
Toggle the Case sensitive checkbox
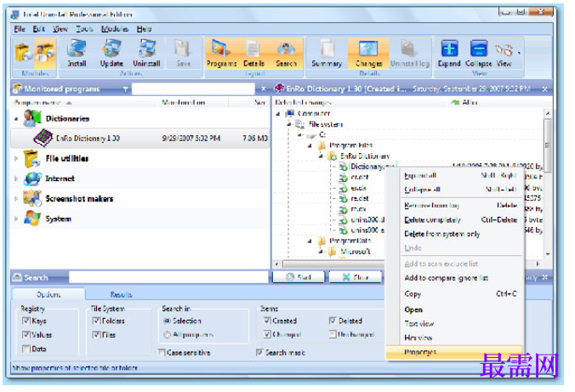pyautogui.click(x=162, y=352)
